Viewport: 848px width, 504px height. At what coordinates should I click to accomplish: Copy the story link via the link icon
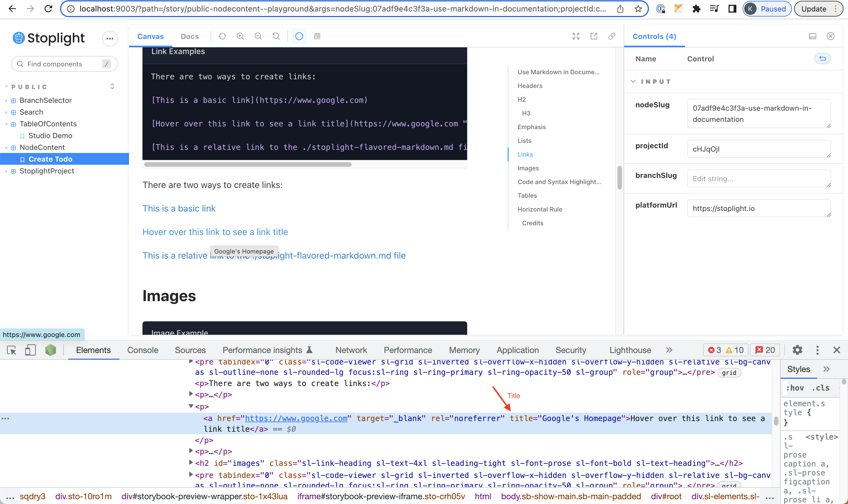tap(611, 36)
